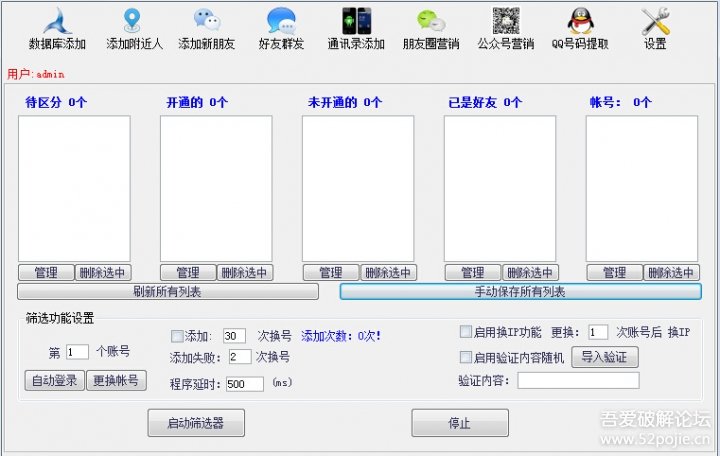The width and height of the screenshot is (720, 456).
Task: Click 删除选中 under the 未开通的 list
Action: [x=388, y=272]
